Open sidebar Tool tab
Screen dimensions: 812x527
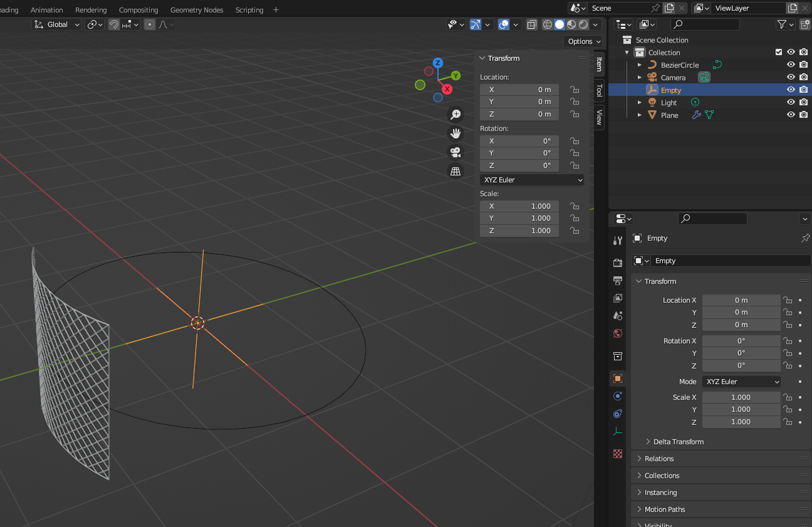pyautogui.click(x=599, y=90)
